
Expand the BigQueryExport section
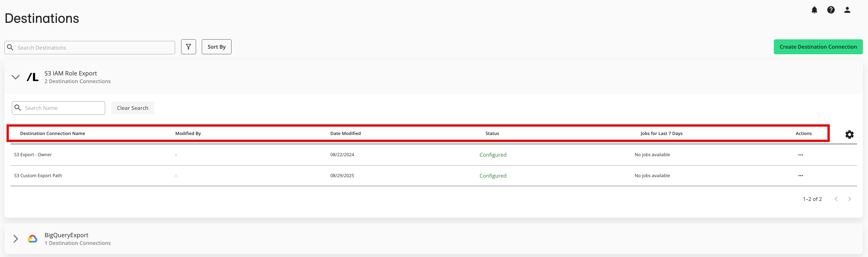tap(15, 239)
